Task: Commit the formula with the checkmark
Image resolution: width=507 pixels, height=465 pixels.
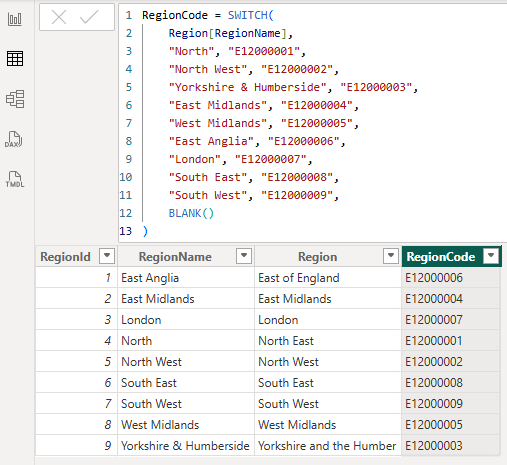Action: click(x=89, y=17)
